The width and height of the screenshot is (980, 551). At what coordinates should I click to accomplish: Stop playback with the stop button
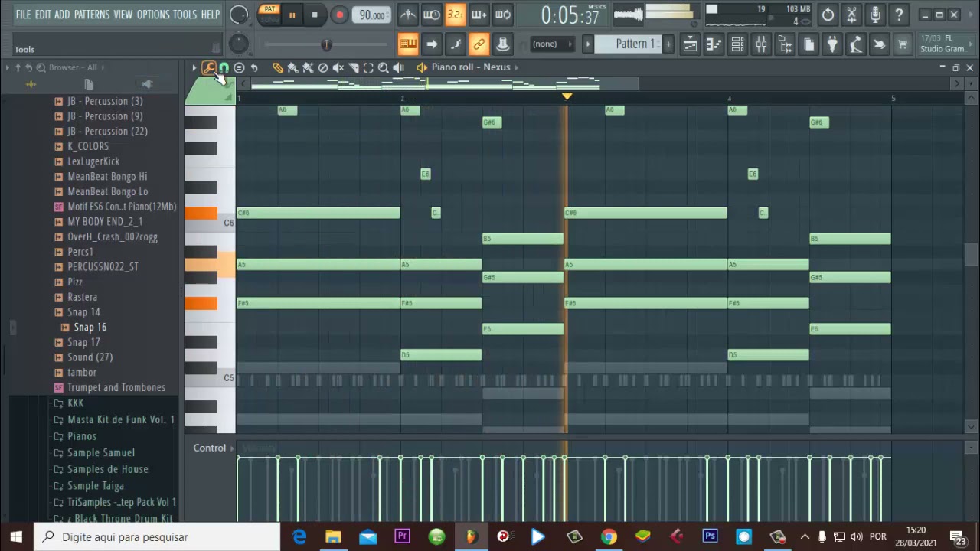tap(315, 15)
